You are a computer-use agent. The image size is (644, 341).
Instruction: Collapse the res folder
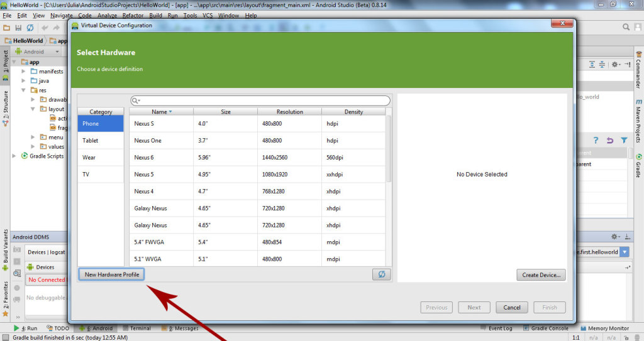(x=23, y=90)
